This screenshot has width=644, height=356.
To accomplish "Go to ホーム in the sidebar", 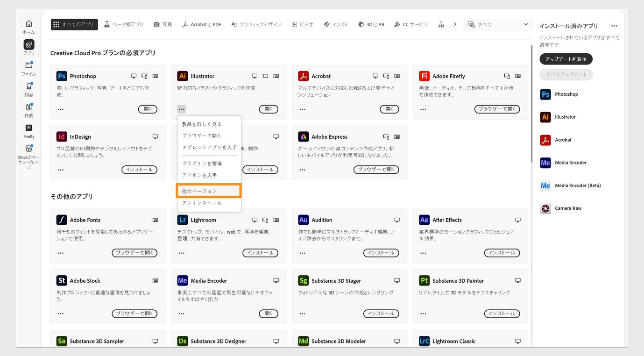I will pos(28,27).
